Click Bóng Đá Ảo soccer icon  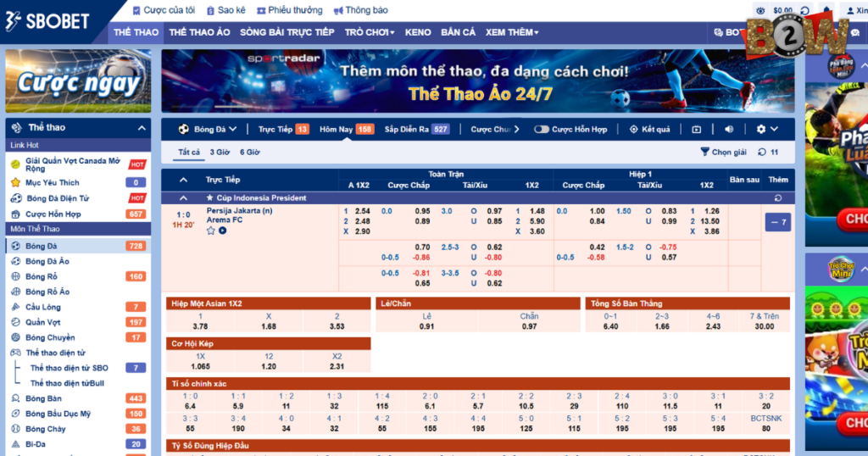coord(15,261)
